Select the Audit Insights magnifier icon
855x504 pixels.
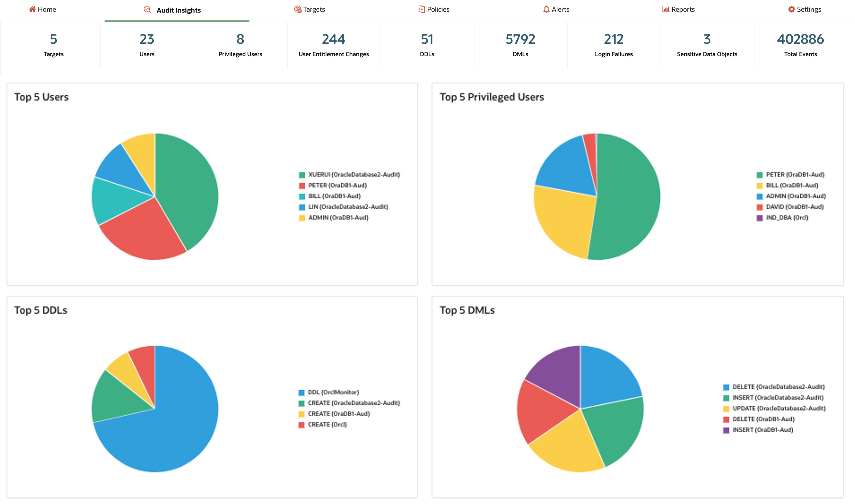click(147, 9)
